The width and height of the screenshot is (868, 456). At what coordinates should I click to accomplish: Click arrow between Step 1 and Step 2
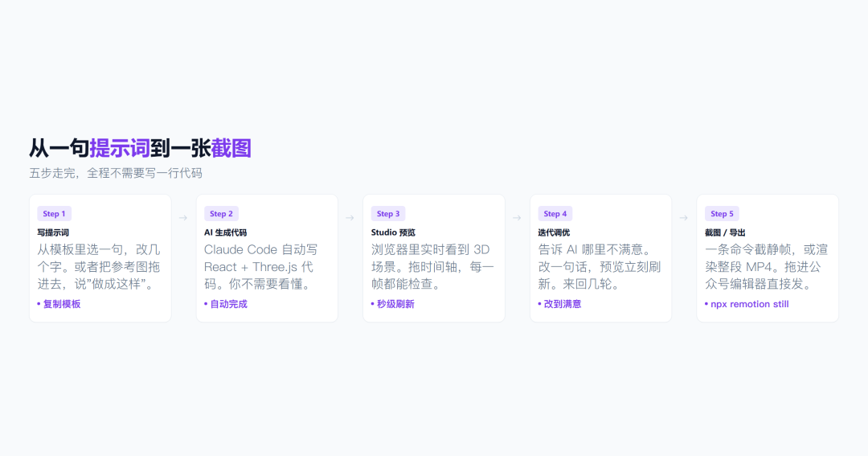click(x=183, y=218)
